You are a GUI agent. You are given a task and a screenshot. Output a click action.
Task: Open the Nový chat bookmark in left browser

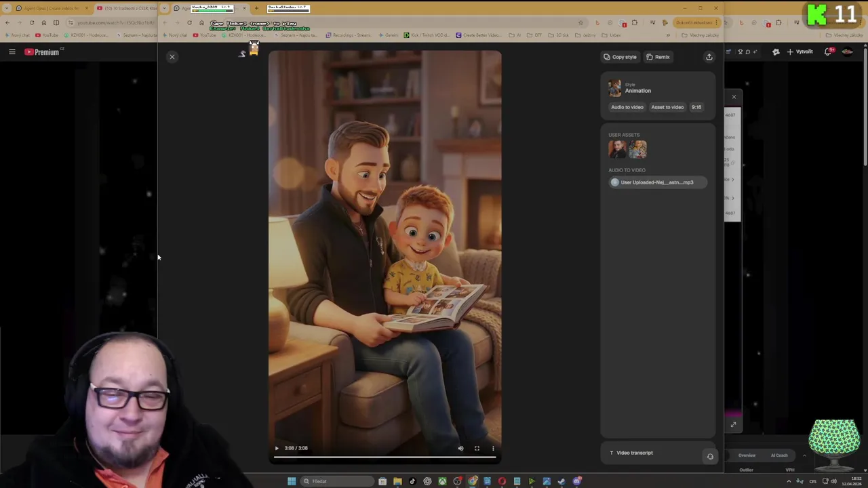pyautogui.click(x=17, y=35)
